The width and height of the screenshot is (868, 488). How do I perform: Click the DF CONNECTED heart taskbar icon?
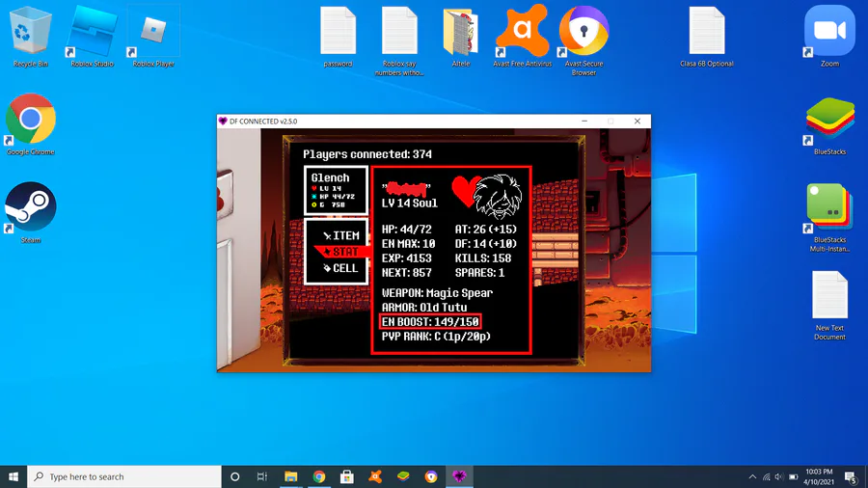459,476
